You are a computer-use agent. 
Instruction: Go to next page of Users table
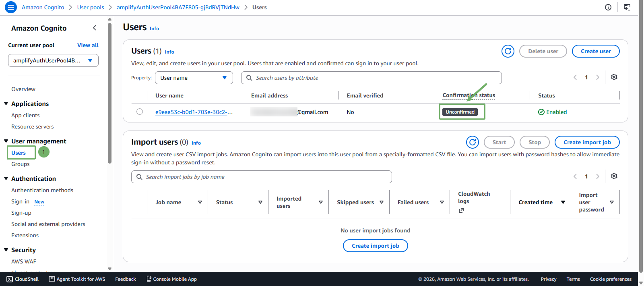tap(598, 77)
